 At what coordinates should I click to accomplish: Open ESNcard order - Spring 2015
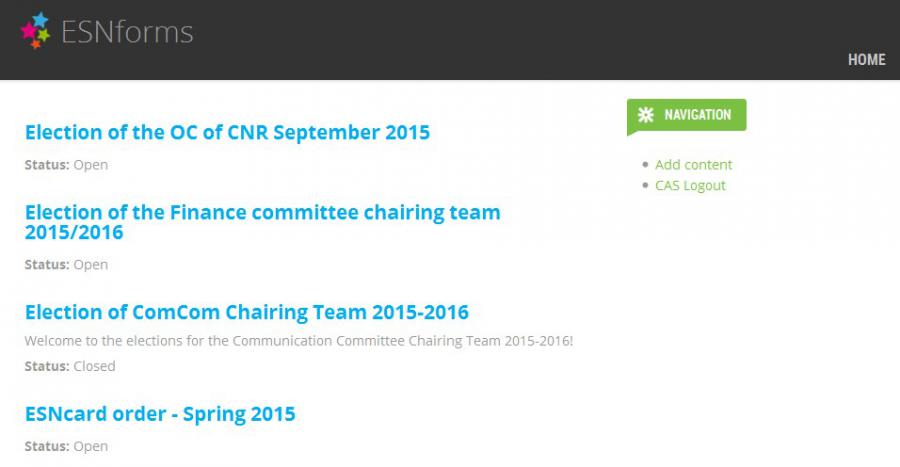pyautogui.click(x=160, y=414)
